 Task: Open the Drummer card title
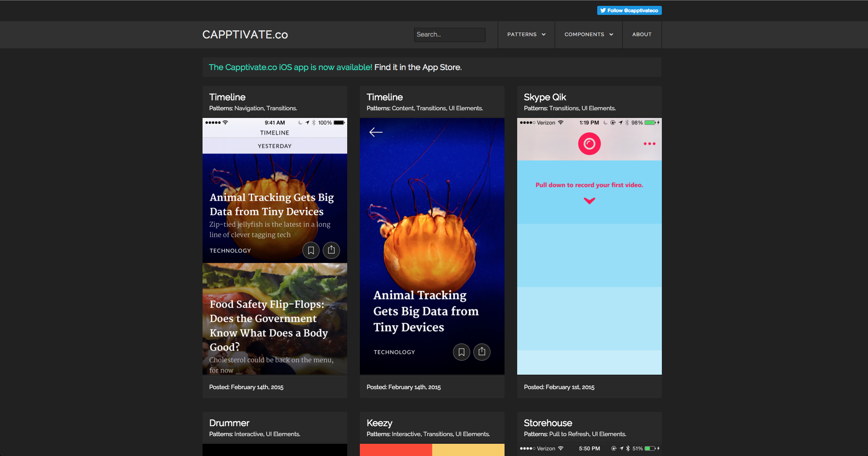coord(229,423)
